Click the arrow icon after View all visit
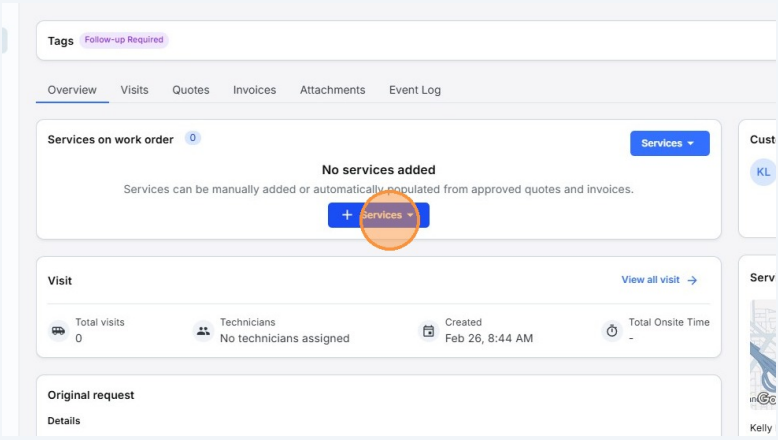The image size is (778, 440). 692,280
